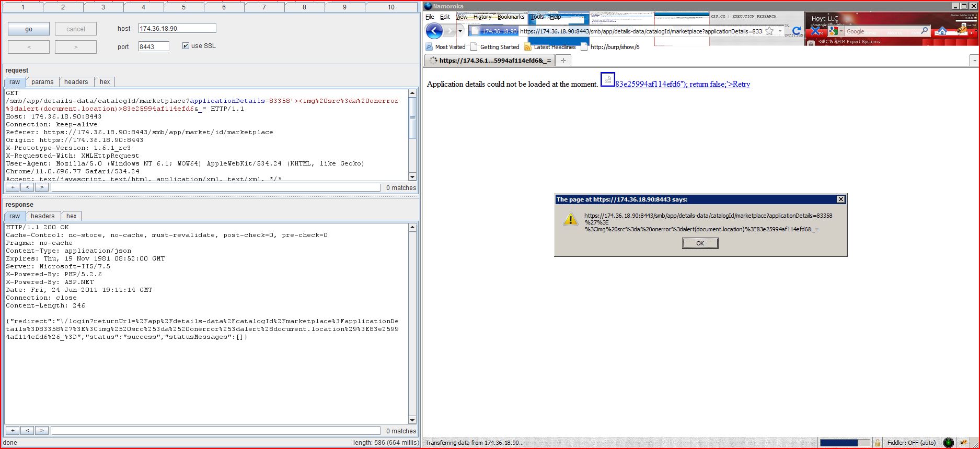The width and height of the screenshot is (980, 449).
Task: Click the search magnifier icon in Google box
Action: 924,31
